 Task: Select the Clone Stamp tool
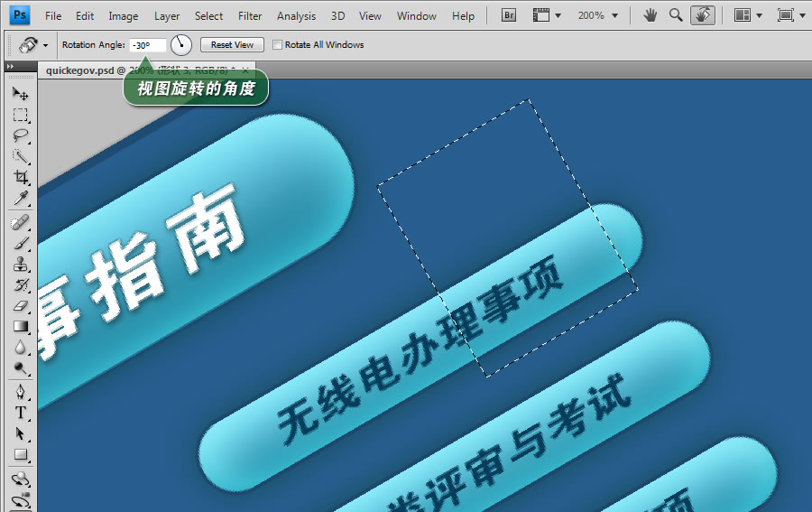[x=21, y=265]
